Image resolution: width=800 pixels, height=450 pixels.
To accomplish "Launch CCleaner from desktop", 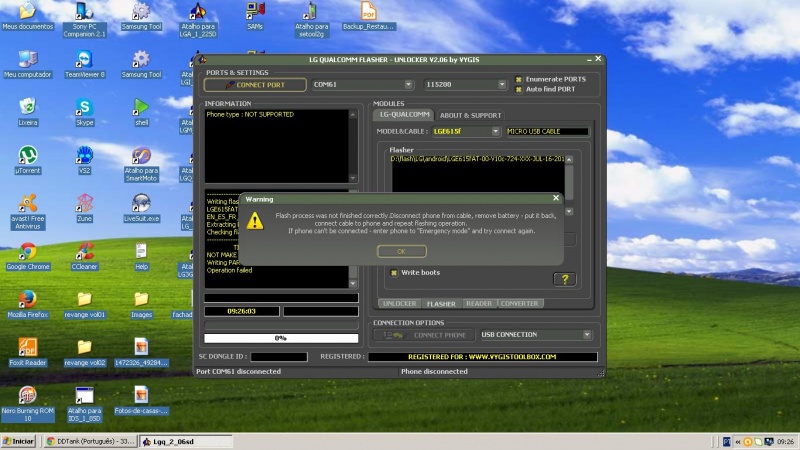I will coord(84,256).
